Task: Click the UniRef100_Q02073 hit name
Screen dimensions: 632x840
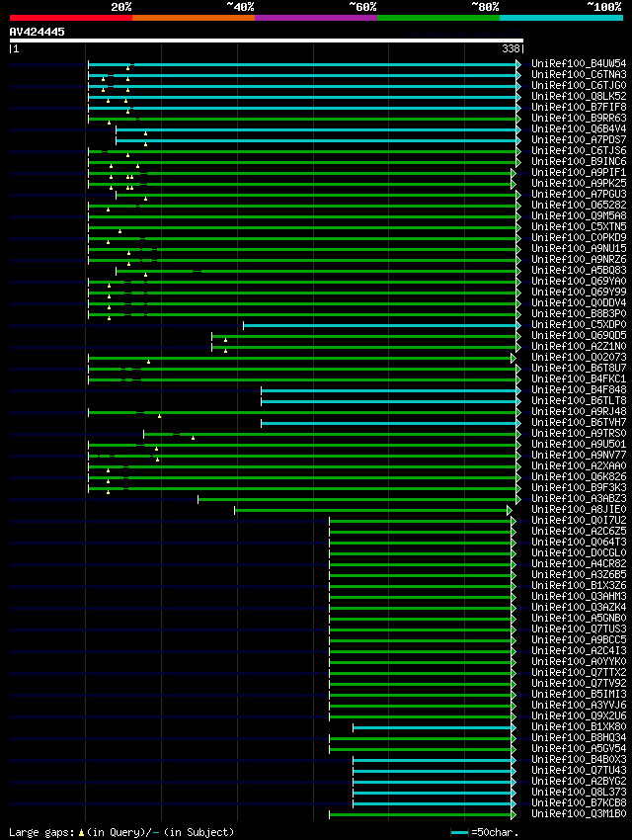Action: (x=579, y=358)
